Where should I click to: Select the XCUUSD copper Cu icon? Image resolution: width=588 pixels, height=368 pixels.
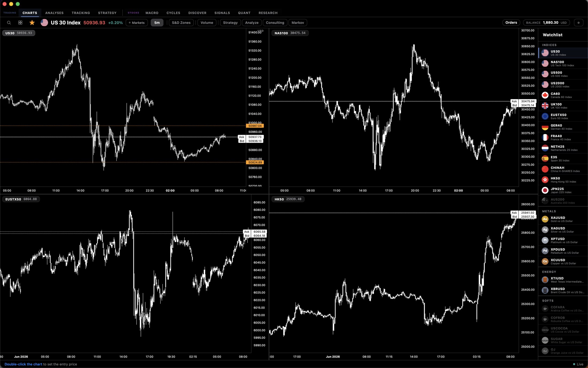click(545, 261)
